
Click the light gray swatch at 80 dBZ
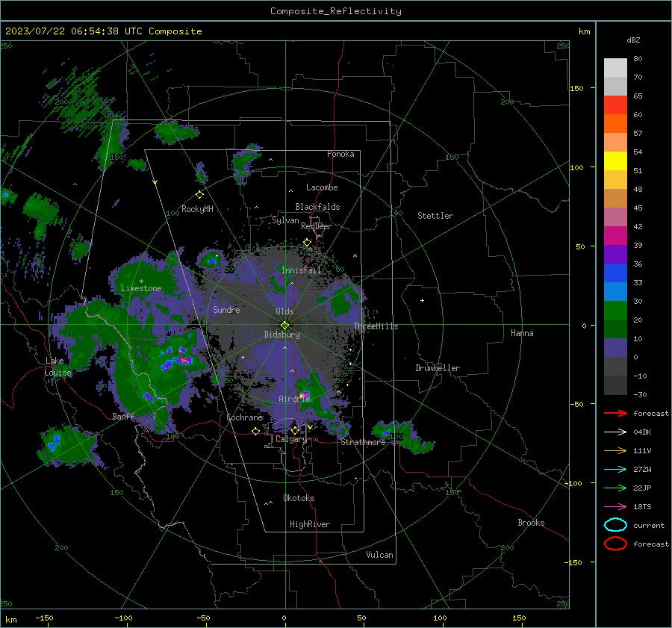click(x=615, y=67)
